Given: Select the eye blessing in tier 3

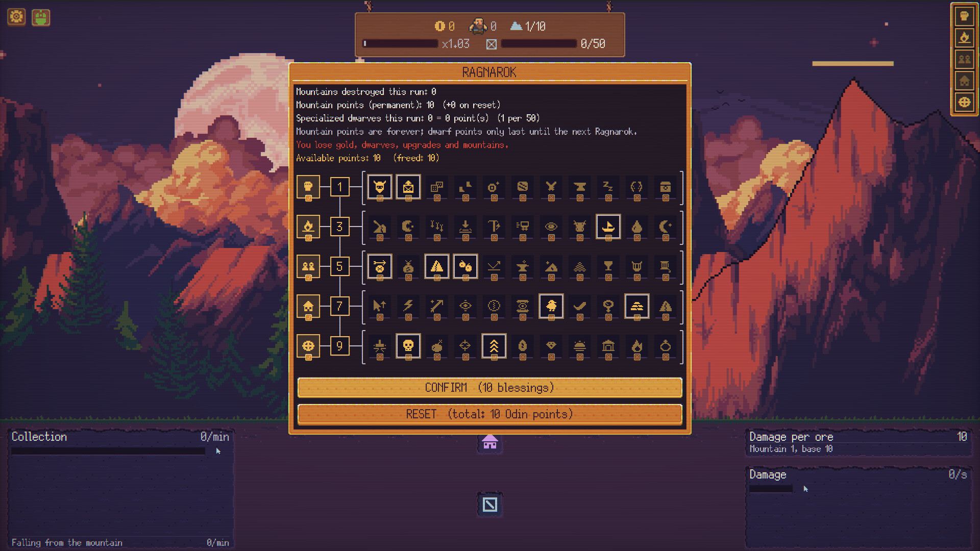Looking at the screenshot, I should pos(551,227).
